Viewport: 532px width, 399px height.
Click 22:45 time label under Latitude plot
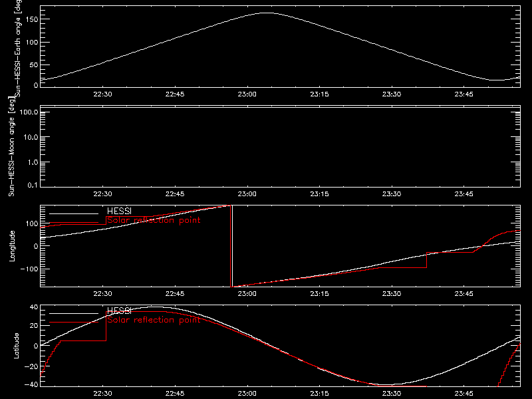(x=175, y=394)
